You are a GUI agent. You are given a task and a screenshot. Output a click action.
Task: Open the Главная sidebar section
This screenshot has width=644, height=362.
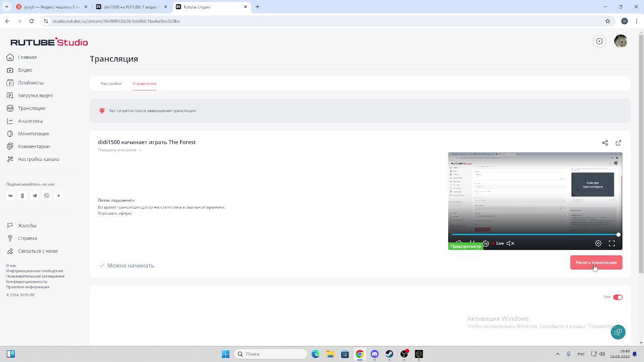point(22,57)
